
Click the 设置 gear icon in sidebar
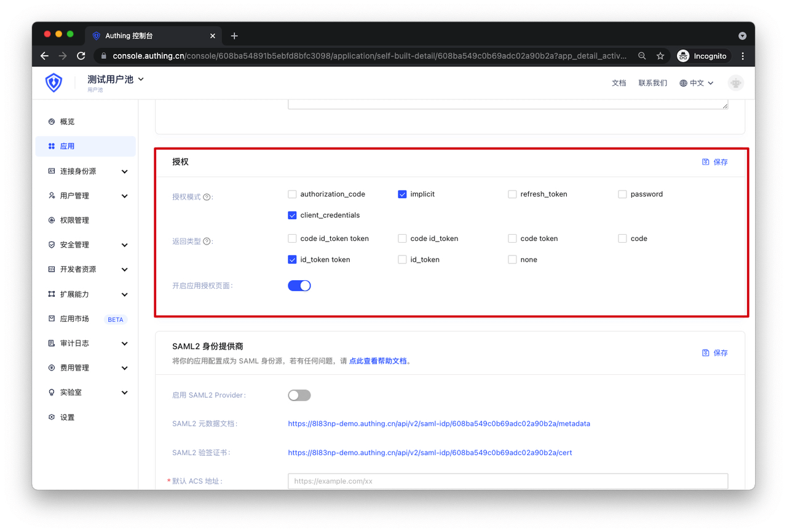52,417
